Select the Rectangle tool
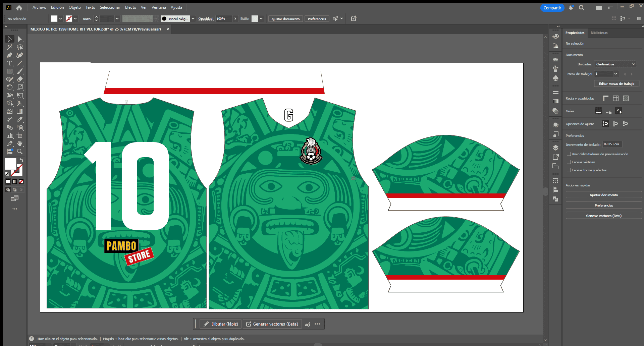 (10, 71)
